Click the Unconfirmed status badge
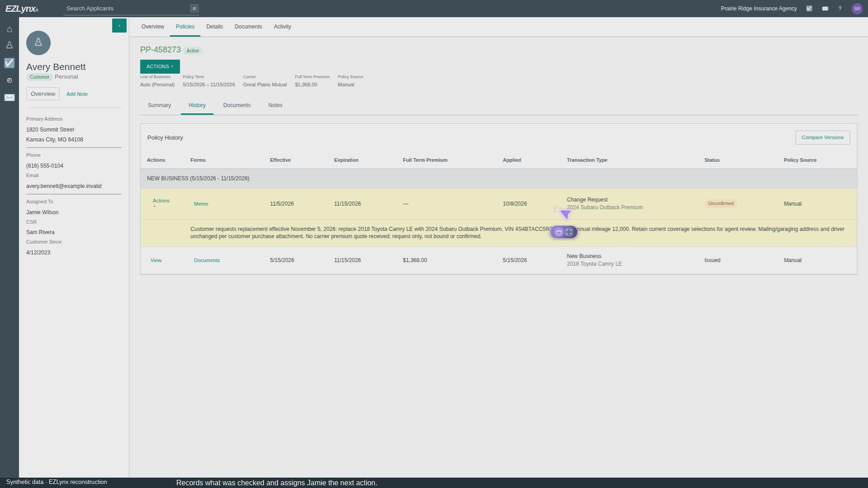Image resolution: width=868 pixels, height=488 pixels. [721, 204]
